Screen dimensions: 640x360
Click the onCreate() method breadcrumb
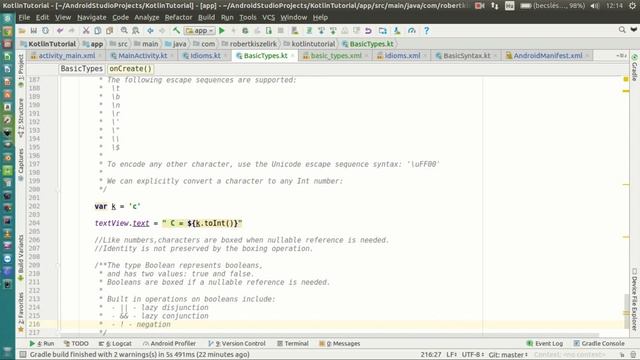click(130, 69)
